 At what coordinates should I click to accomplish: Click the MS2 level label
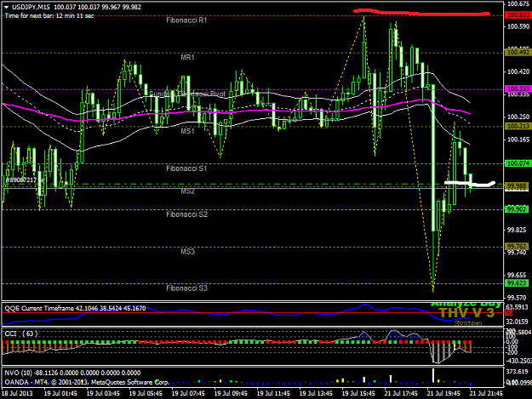[187, 191]
